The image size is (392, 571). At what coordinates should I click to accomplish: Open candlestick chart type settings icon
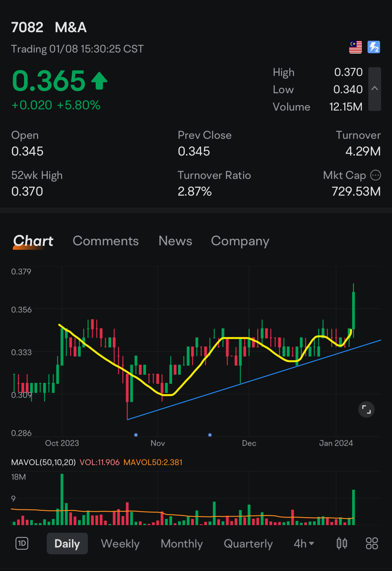(342, 543)
